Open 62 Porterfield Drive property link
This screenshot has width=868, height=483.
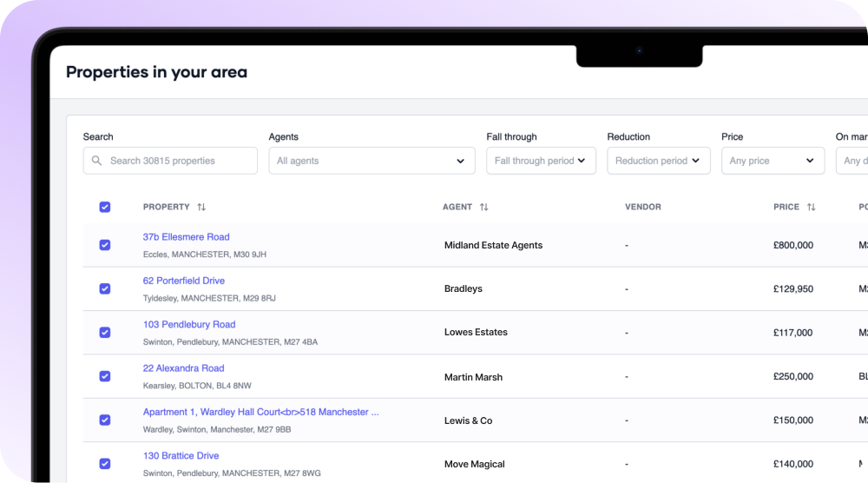coord(184,281)
